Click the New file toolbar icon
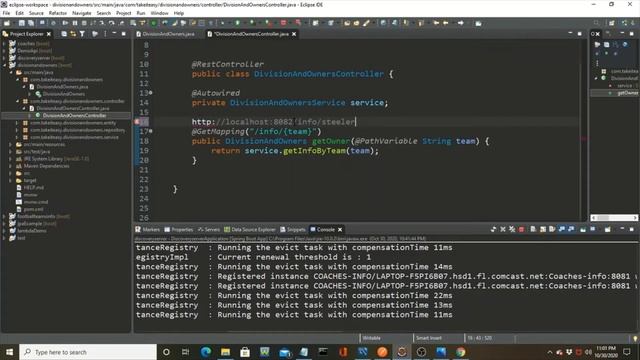 [7, 23]
